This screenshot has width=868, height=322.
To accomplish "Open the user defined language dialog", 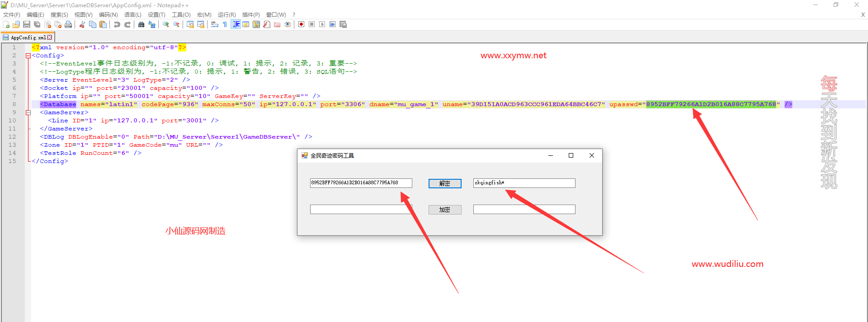I will pyautogui.click(x=246, y=24).
